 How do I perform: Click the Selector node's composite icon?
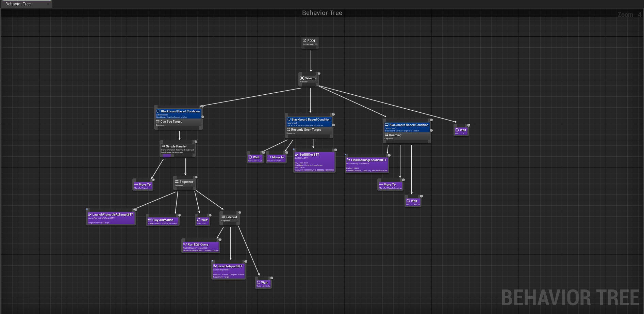(302, 78)
